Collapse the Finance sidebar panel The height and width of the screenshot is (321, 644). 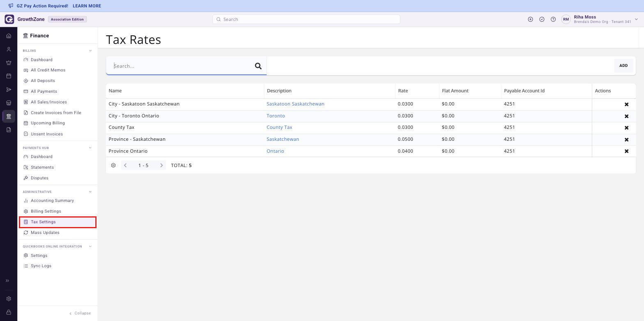(x=80, y=313)
